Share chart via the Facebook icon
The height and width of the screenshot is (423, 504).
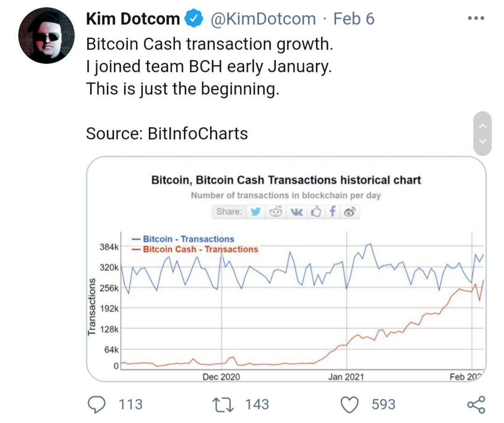pyautogui.click(x=333, y=211)
